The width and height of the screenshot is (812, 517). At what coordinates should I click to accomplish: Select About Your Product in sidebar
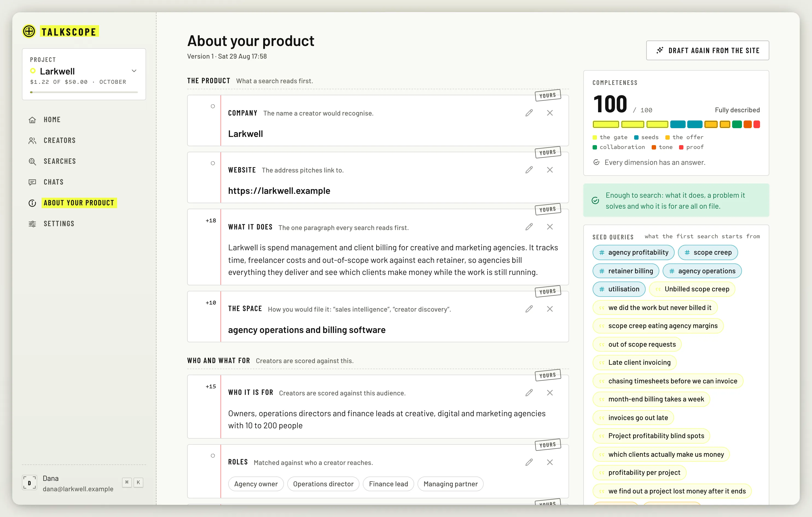pyautogui.click(x=79, y=203)
